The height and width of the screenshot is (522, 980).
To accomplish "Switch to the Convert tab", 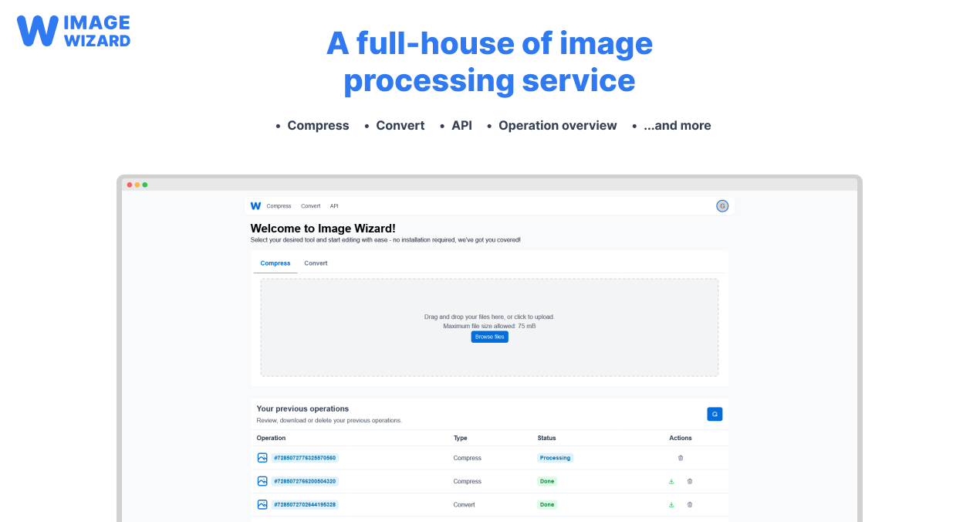I will pos(316,263).
